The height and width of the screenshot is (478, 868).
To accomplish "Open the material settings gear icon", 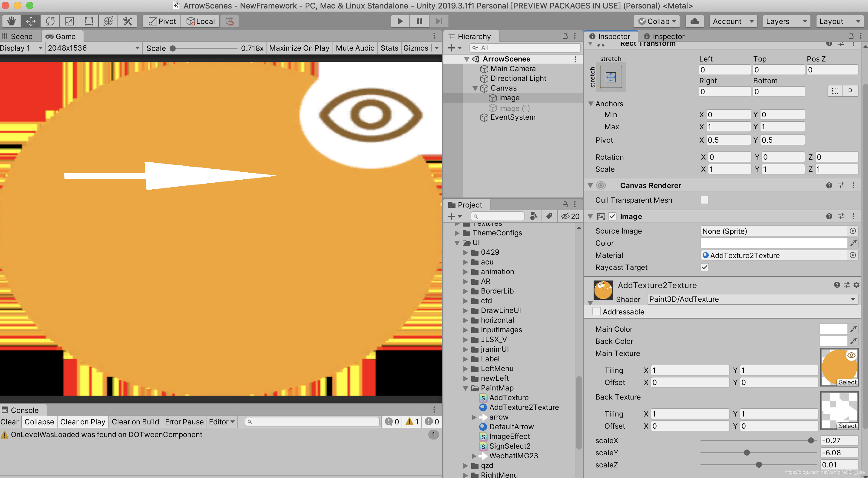I will click(x=856, y=285).
